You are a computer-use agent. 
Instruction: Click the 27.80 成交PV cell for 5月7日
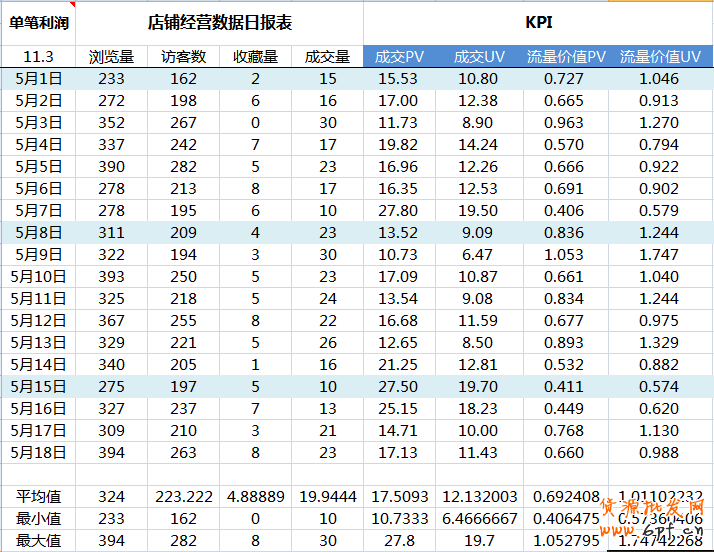(x=399, y=210)
